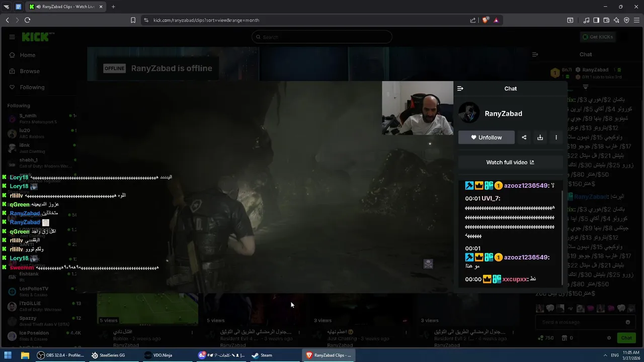Viewport: 644px width, 362px height.
Task: Click the Brave Rewards triangle icon
Action: click(496, 20)
